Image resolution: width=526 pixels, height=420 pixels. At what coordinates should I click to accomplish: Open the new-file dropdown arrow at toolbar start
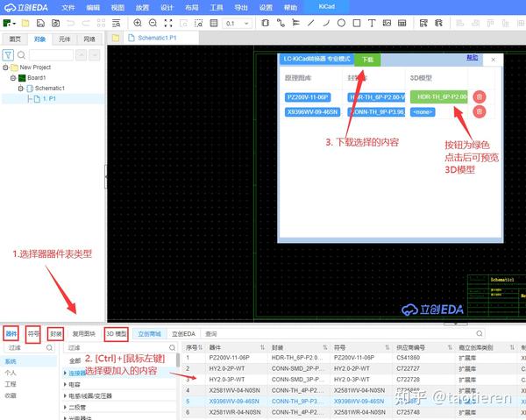[14, 24]
